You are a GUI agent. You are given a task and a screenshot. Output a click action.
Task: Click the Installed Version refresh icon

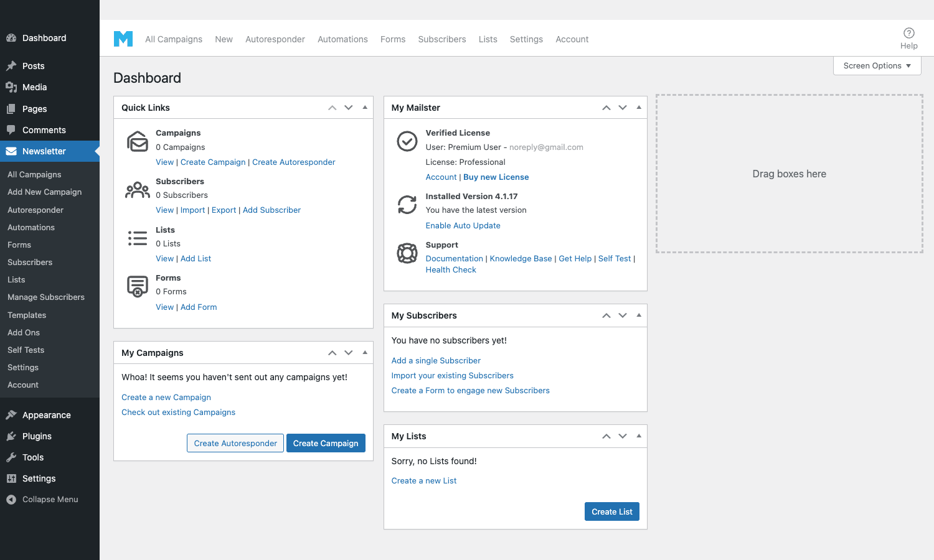[x=407, y=205]
